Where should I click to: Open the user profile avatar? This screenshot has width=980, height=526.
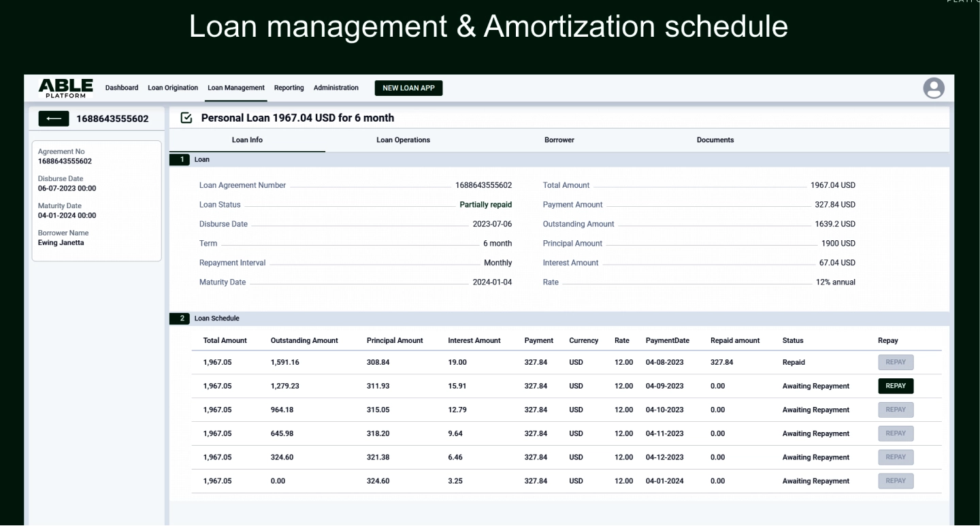coord(934,88)
